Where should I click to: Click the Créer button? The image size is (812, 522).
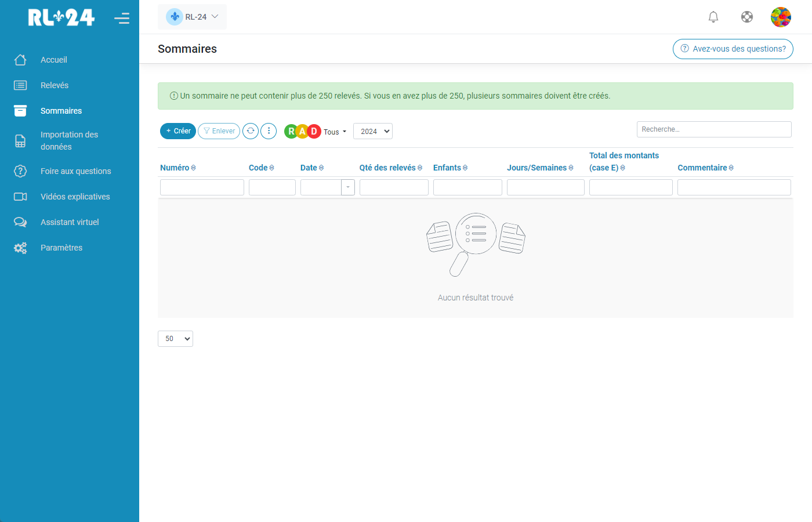[x=178, y=131]
